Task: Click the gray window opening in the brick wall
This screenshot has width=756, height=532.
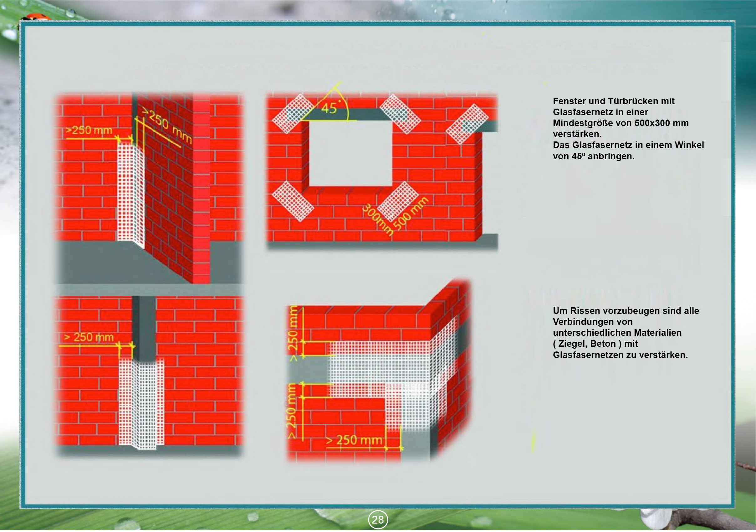Action: (350, 153)
